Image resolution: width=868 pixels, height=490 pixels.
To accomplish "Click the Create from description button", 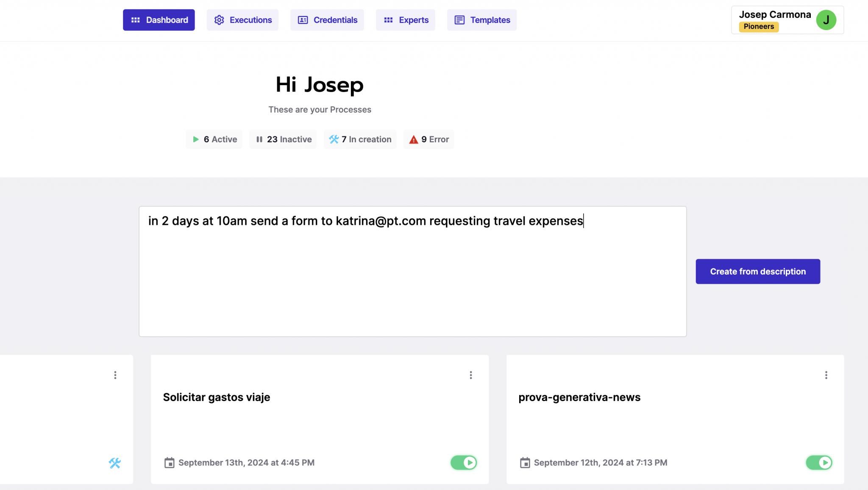I will click(x=757, y=271).
